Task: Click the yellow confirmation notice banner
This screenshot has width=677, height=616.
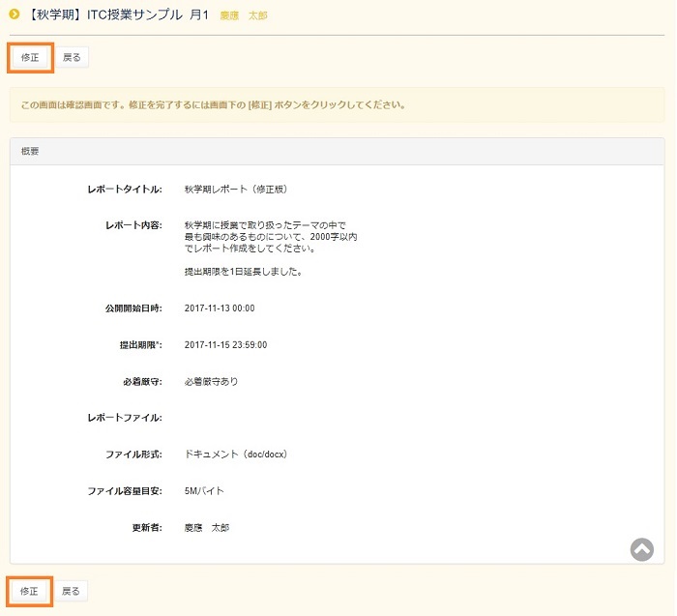Action: coord(338,104)
